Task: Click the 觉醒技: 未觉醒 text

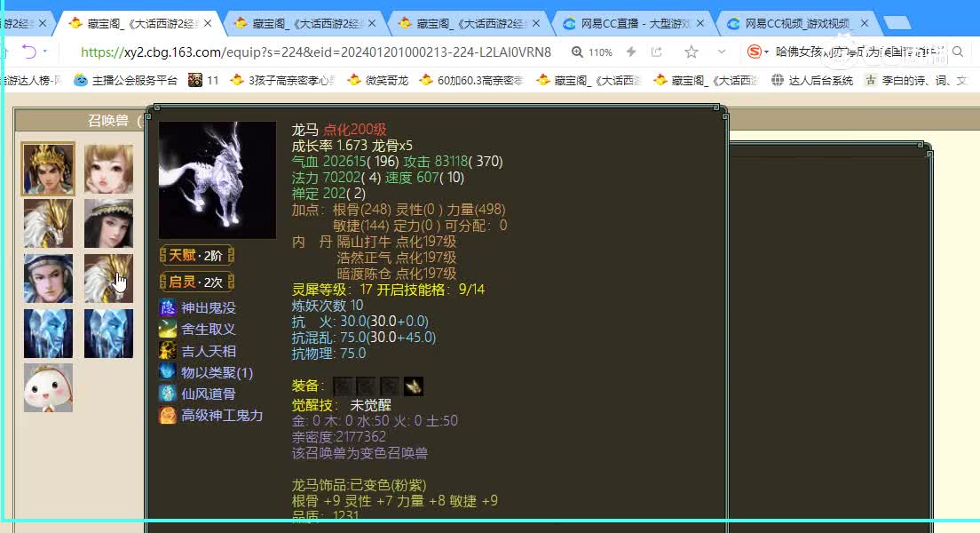Action: [341, 405]
